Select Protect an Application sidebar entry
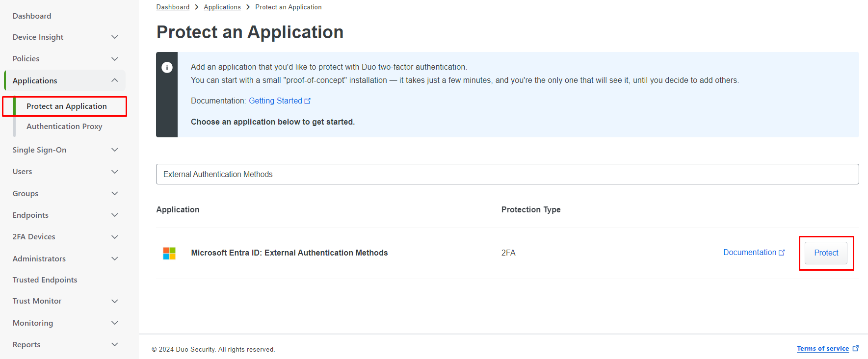The image size is (868, 359). (66, 106)
